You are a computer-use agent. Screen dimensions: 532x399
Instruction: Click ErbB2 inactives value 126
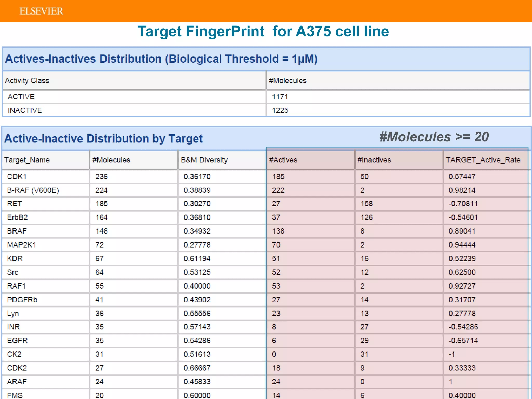pos(367,217)
